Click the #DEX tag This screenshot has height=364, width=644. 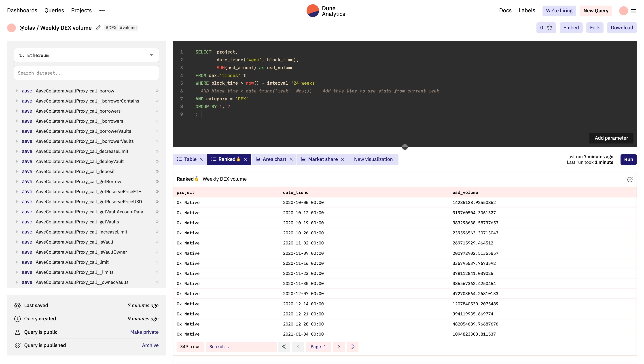pyautogui.click(x=111, y=28)
